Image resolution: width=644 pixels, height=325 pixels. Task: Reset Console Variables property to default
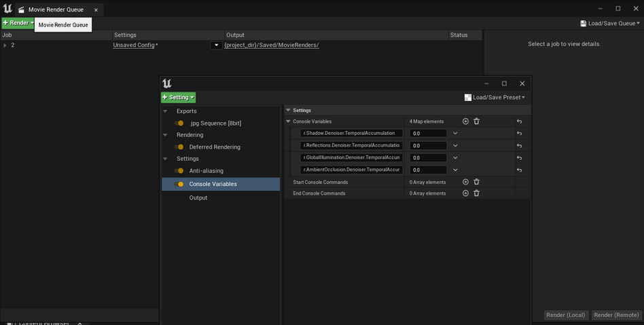pyautogui.click(x=519, y=121)
